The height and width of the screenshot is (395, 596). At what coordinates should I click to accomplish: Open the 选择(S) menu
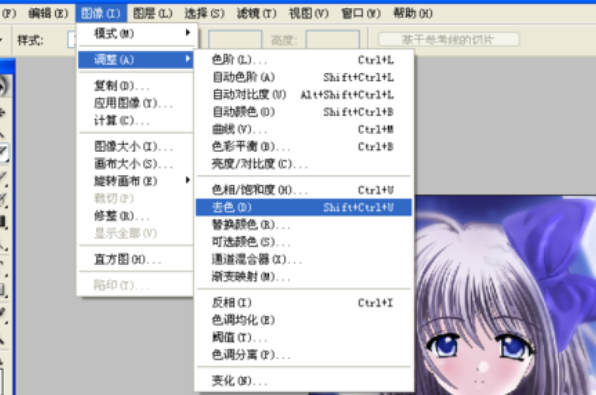click(x=204, y=14)
